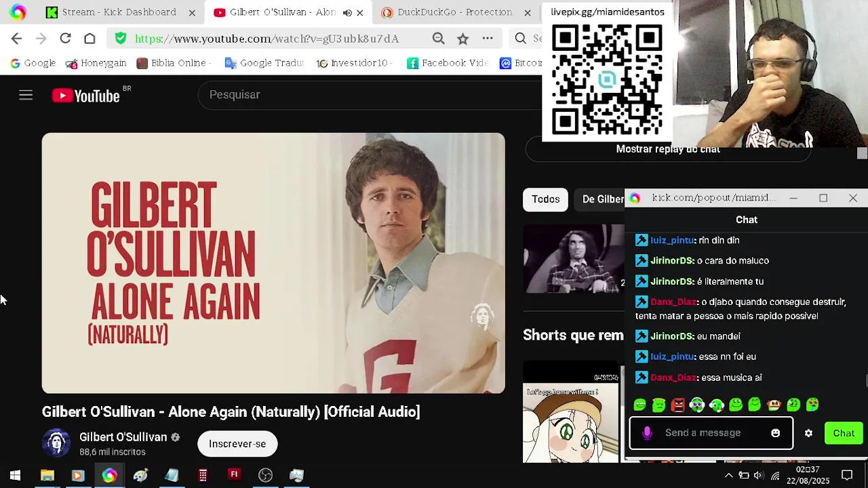Insert the orange mushroom face emote
The width and height of the screenshot is (868, 488).
point(774,405)
